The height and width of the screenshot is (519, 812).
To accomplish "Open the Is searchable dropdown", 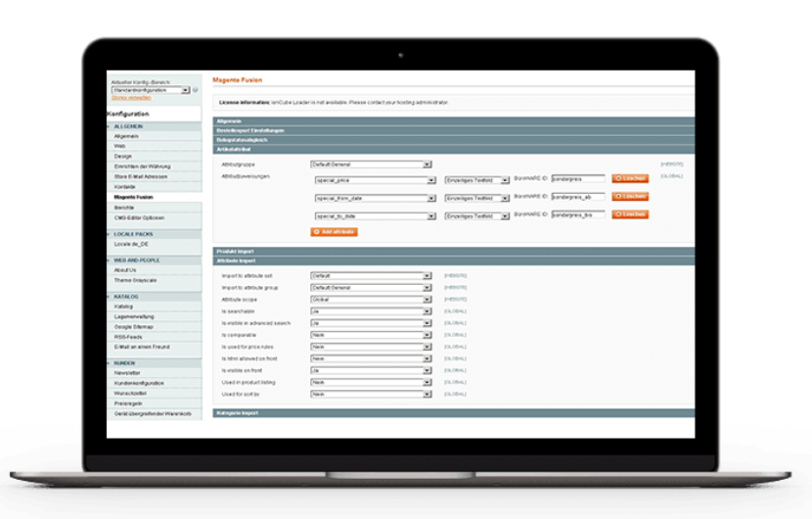I will pyautogui.click(x=371, y=311).
